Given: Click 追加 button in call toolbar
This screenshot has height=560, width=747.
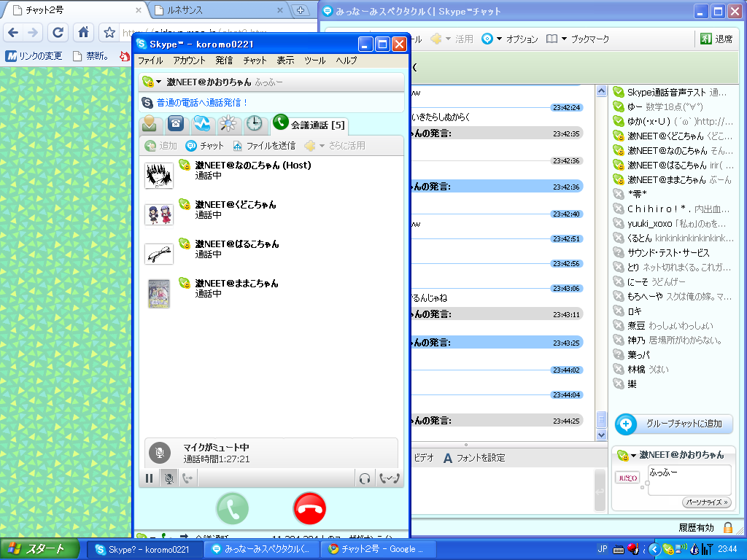Looking at the screenshot, I should click(161, 146).
